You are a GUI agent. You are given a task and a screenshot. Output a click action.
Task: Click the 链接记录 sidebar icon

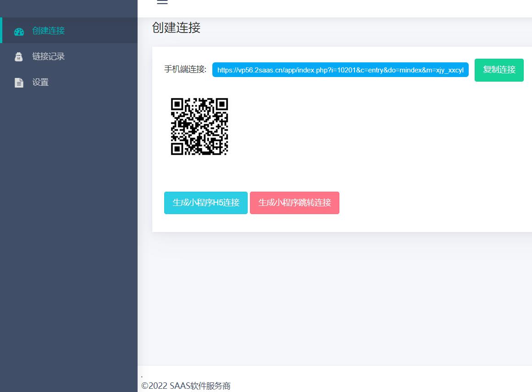19,57
